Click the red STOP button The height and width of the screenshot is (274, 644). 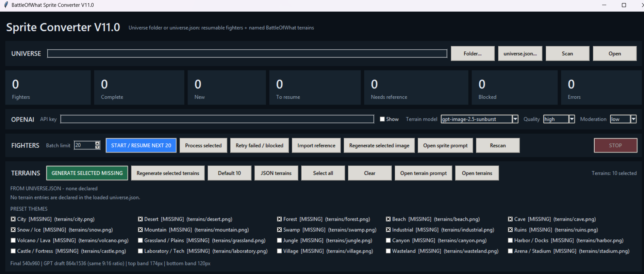pyautogui.click(x=615, y=145)
